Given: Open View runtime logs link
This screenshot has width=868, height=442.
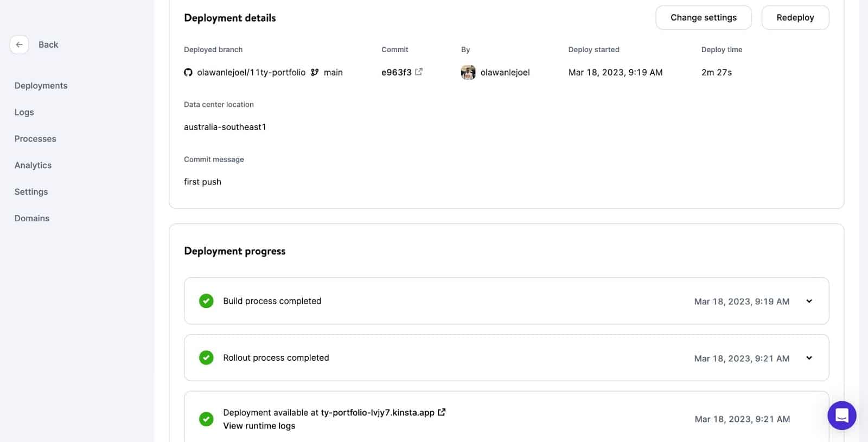Looking at the screenshot, I should (x=259, y=426).
